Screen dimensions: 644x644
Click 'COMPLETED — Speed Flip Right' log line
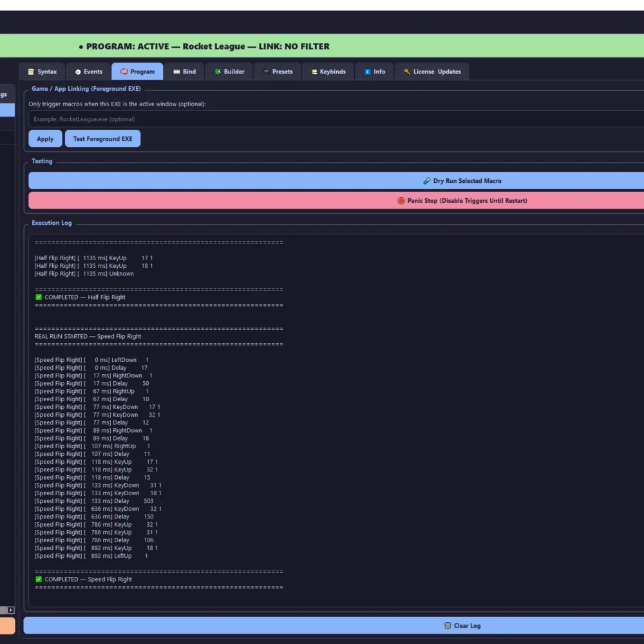pos(88,579)
